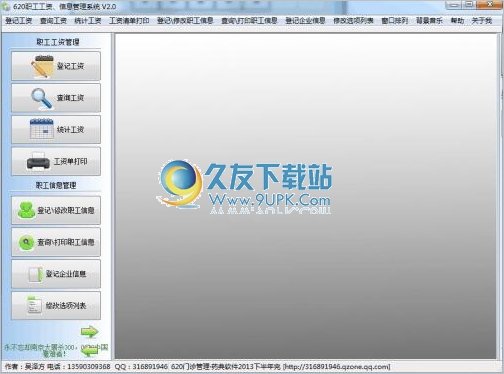Click the notepad icon for 登记工资
The width and height of the screenshot is (504, 374).
pyautogui.click(x=42, y=66)
